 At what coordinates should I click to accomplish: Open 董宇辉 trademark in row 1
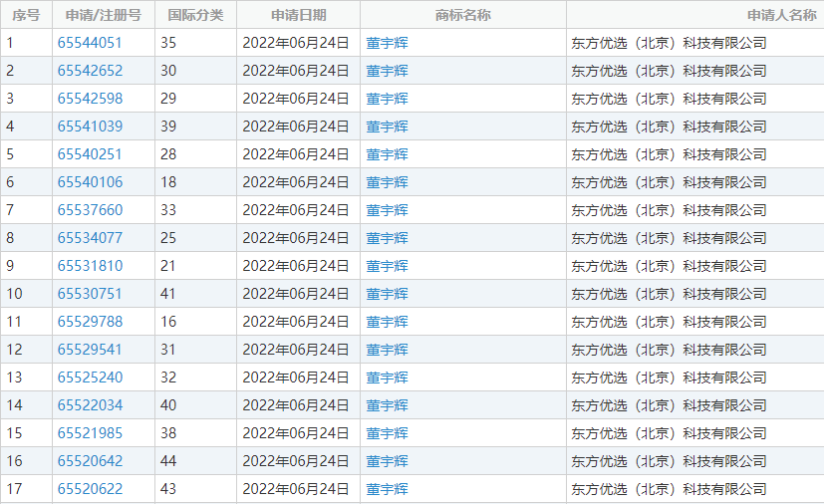[388, 43]
